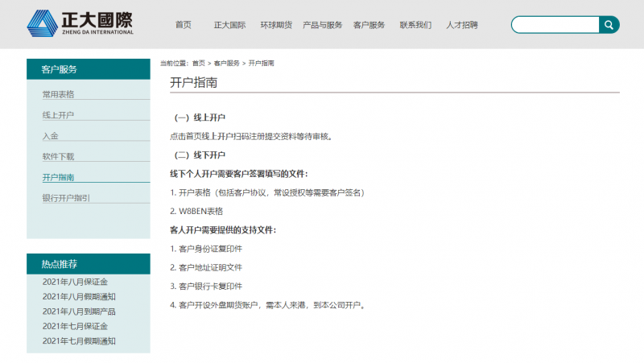The image size is (644, 363).
Task: Select 线上开户 in the sidebar
Action: tap(58, 115)
